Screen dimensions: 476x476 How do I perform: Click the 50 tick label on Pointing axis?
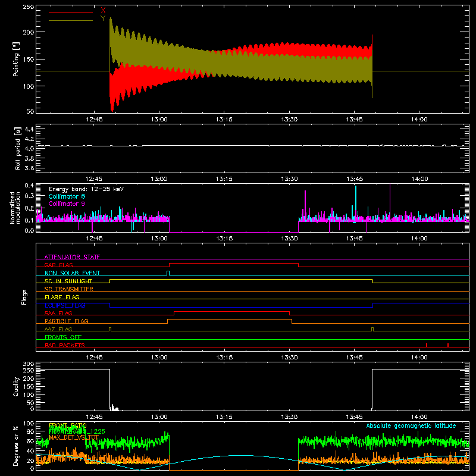click(x=30, y=111)
